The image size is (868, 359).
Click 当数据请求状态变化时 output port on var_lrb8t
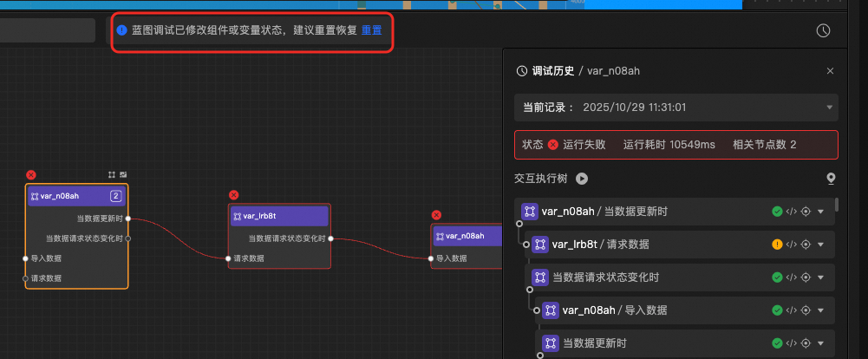click(330, 239)
